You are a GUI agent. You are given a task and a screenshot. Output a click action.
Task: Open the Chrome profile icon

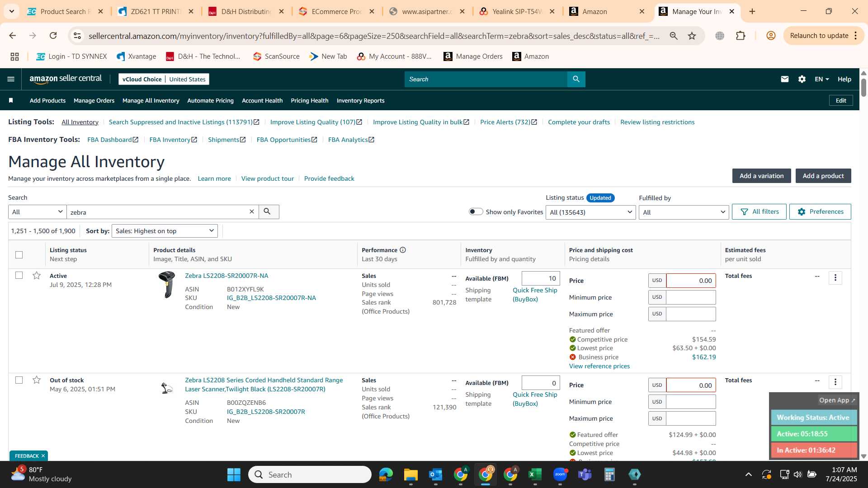point(771,36)
